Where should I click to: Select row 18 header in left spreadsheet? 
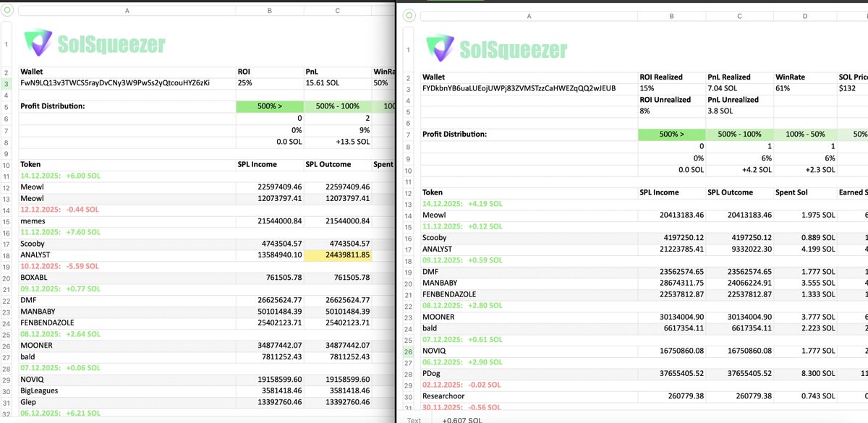pyautogui.click(x=6, y=255)
